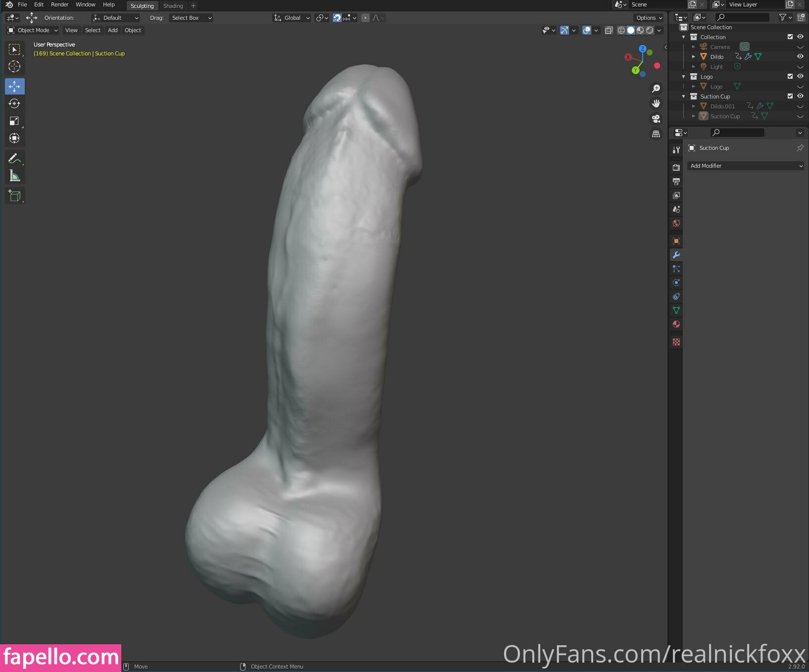Open the Physics properties tab
The width and height of the screenshot is (809, 672).
tap(676, 283)
